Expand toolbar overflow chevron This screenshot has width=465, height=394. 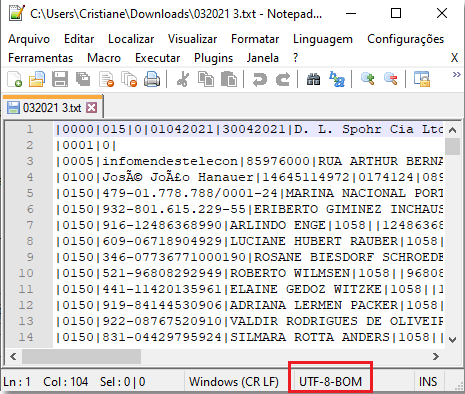point(457,74)
